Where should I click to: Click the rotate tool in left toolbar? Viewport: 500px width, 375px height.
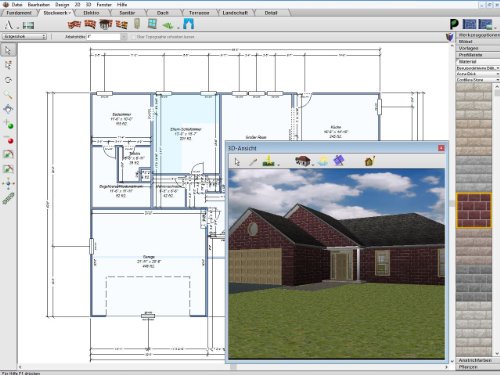pyautogui.click(x=8, y=80)
